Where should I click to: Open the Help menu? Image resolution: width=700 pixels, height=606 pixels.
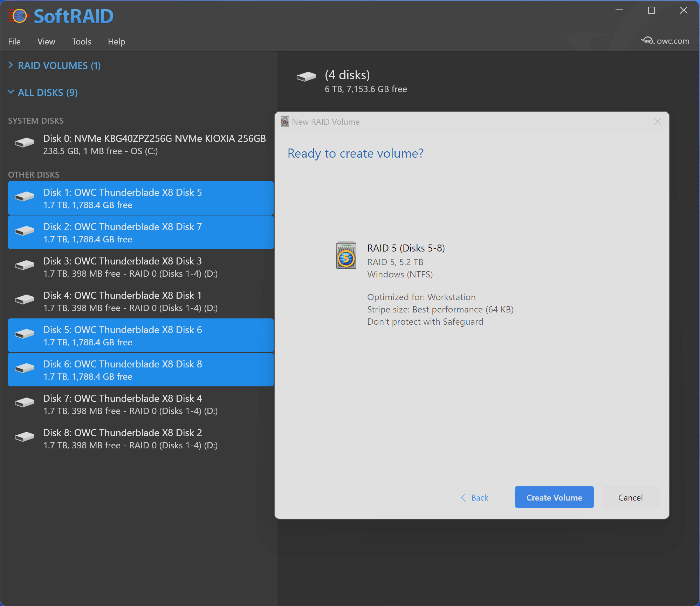pos(116,42)
